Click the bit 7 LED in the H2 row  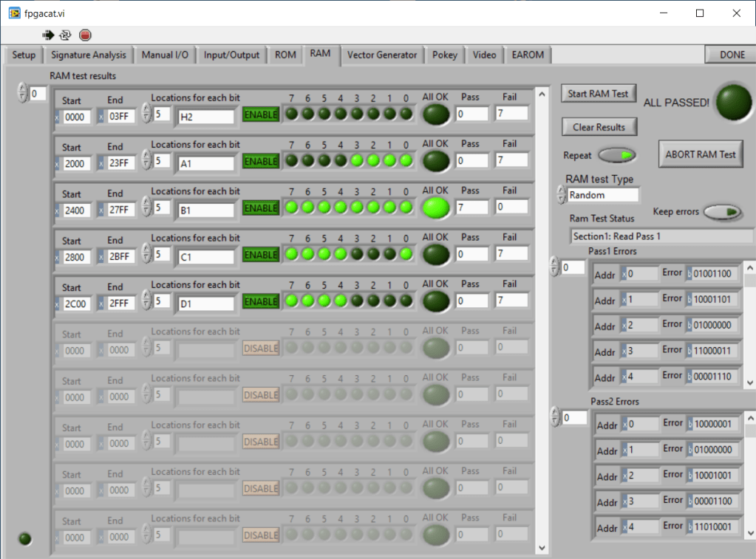click(291, 114)
